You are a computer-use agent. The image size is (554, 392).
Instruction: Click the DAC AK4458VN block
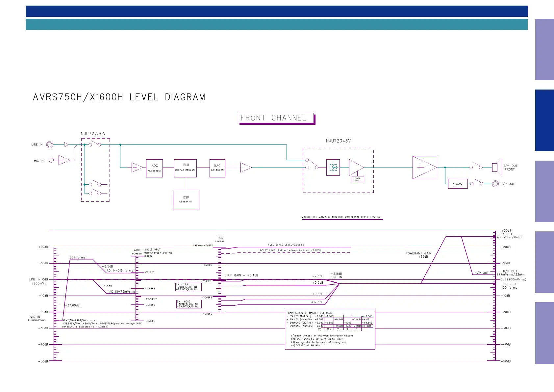217,168
